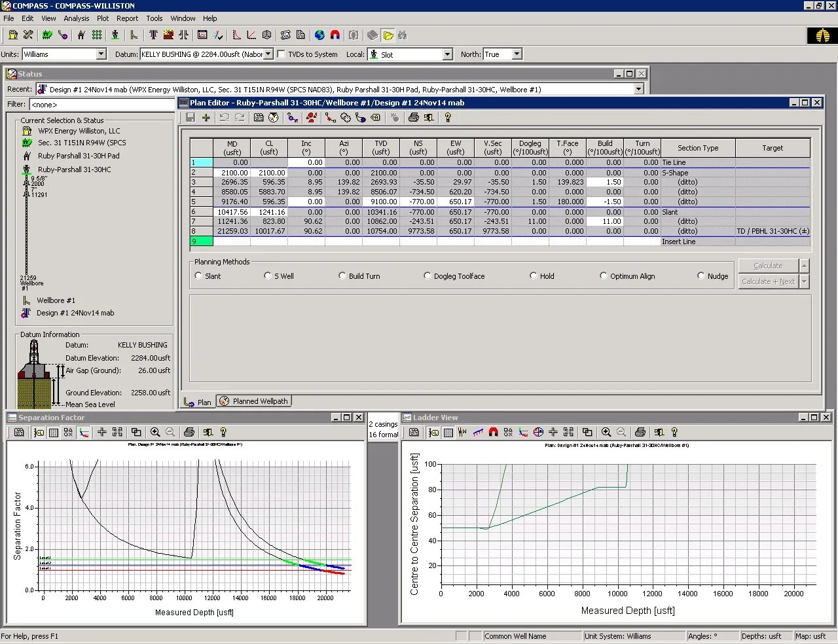This screenshot has height=644, width=838.
Task: Click the Calculate button
Action: tap(769, 266)
